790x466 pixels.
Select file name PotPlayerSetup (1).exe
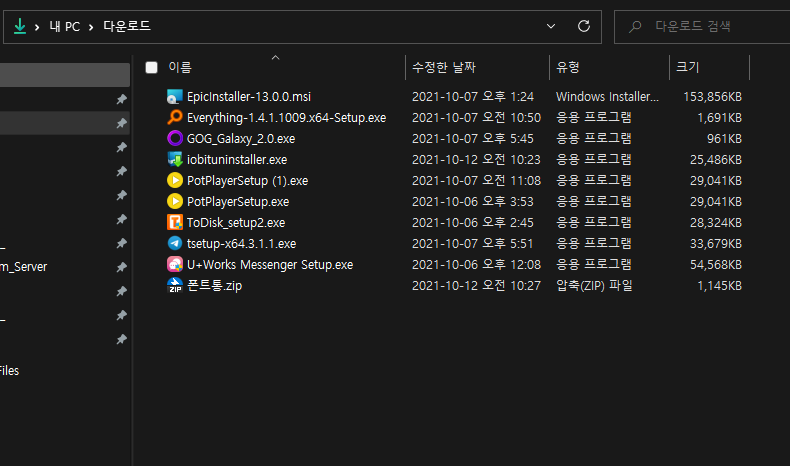pyautogui.click(x=247, y=181)
